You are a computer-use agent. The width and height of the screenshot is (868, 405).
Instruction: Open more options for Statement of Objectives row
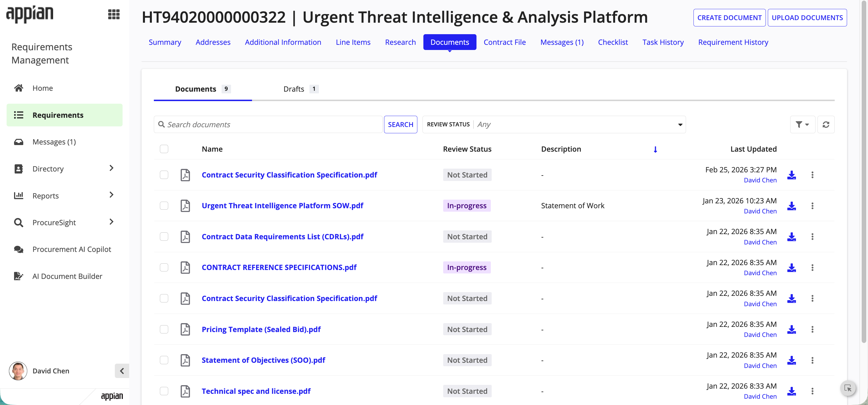[812, 360]
